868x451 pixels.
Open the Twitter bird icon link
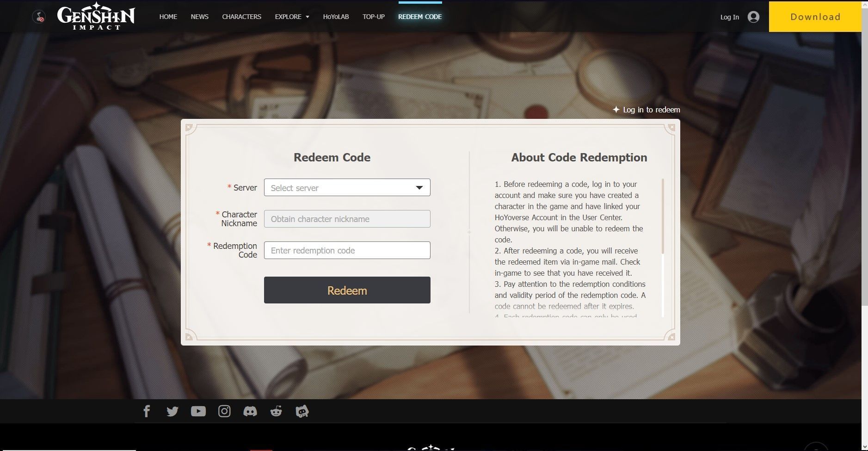point(172,411)
